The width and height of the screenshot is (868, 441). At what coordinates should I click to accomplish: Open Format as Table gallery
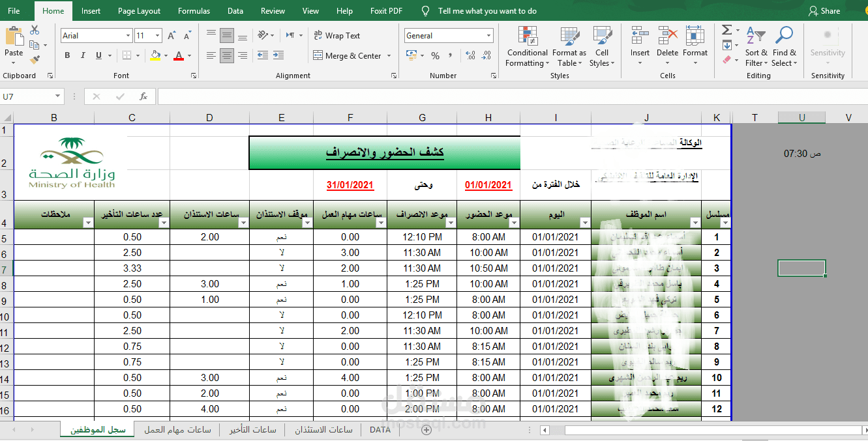pos(569,47)
